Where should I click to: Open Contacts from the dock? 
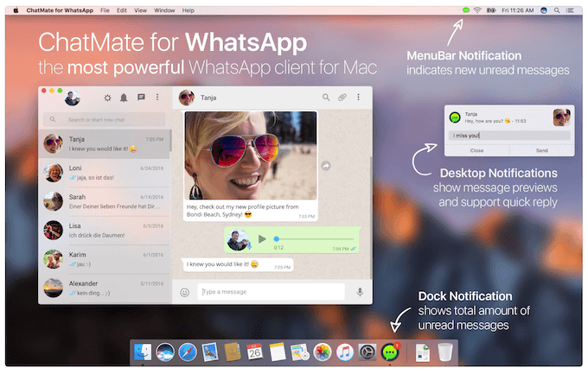[x=233, y=352]
